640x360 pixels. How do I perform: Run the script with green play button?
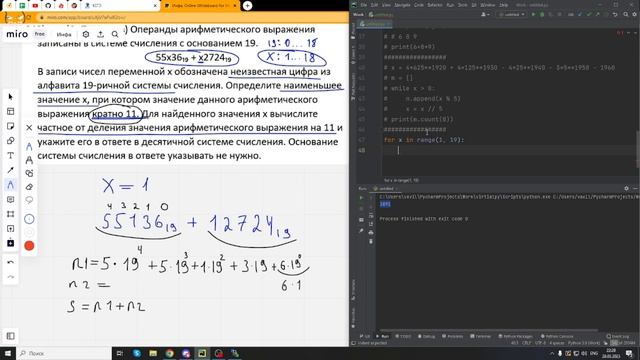(x=533, y=14)
